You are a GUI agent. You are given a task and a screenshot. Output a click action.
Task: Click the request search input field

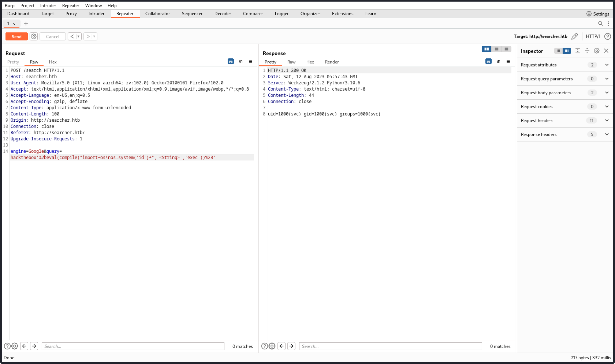pos(133,346)
